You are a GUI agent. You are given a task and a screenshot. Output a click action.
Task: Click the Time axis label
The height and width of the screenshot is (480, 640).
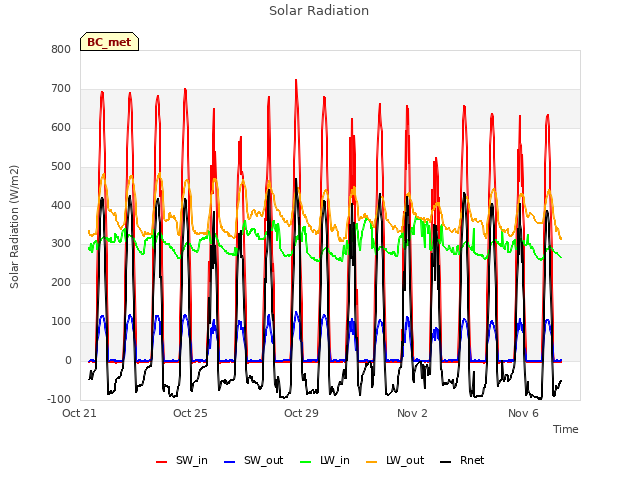coord(566,429)
